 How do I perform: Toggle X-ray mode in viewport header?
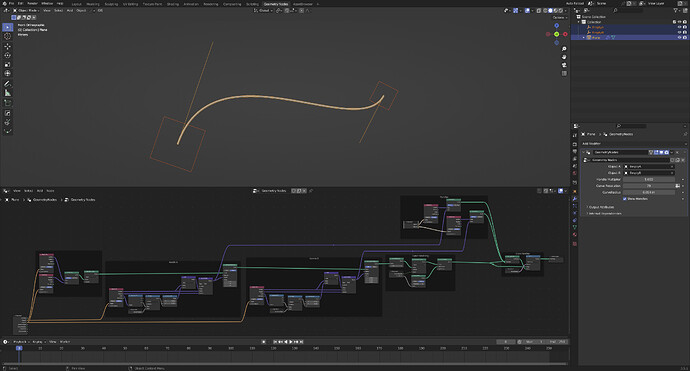pyautogui.click(x=539, y=10)
